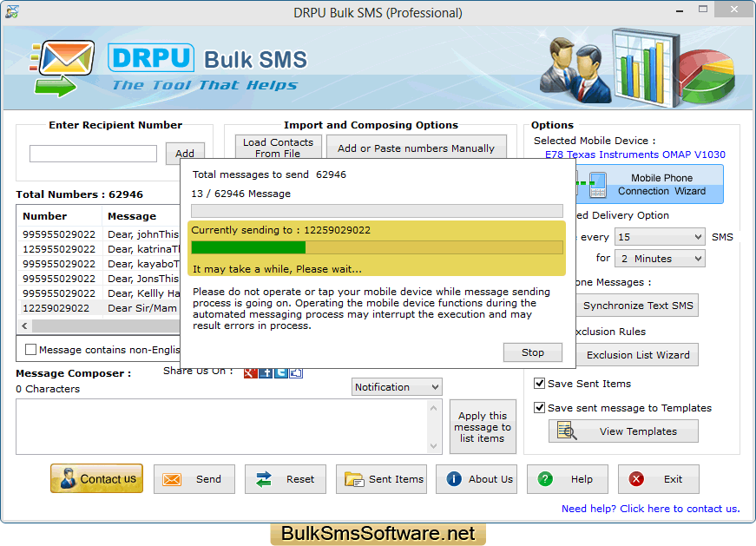
Task: Send messages using the envelope Send button
Action: tap(194, 479)
